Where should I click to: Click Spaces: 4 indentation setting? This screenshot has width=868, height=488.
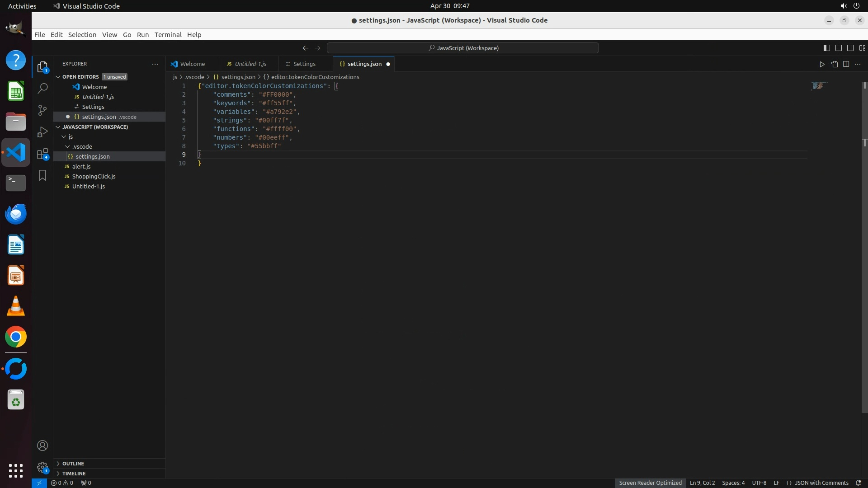click(733, 483)
